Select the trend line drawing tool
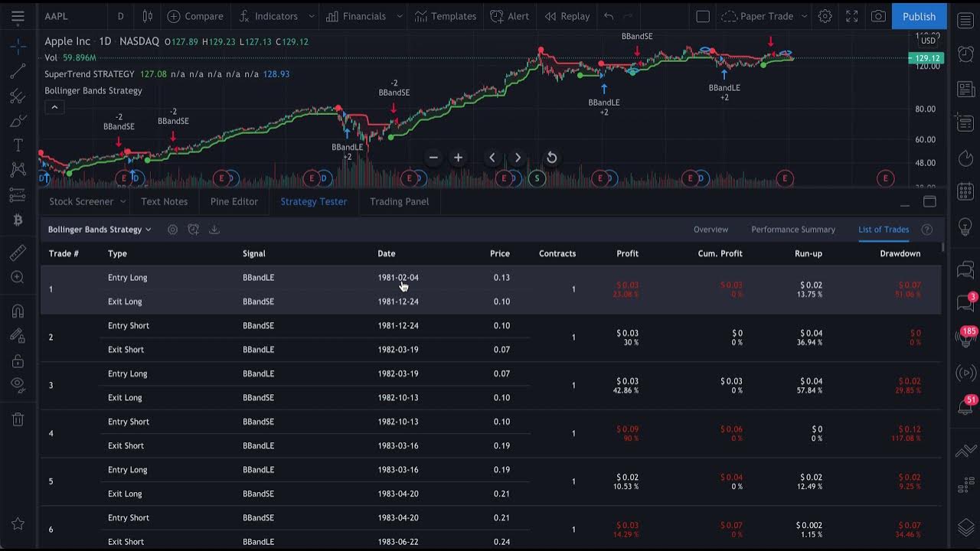 18,71
